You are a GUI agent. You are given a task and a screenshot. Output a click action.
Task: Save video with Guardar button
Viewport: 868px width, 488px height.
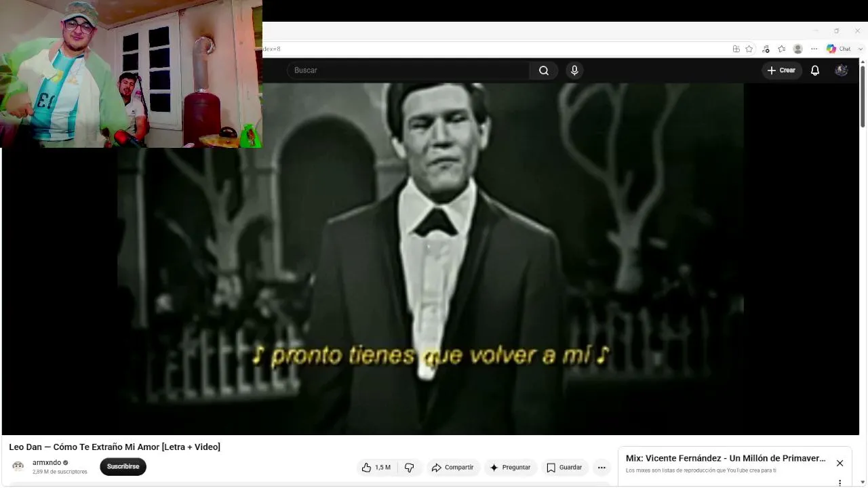tap(564, 468)
